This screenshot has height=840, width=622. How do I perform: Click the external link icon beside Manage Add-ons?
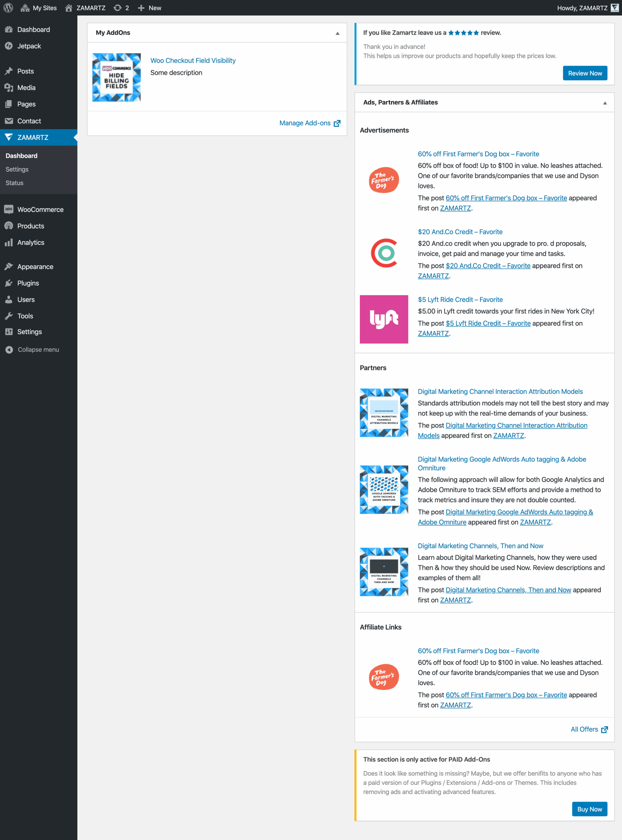click(x=338, y=123)
